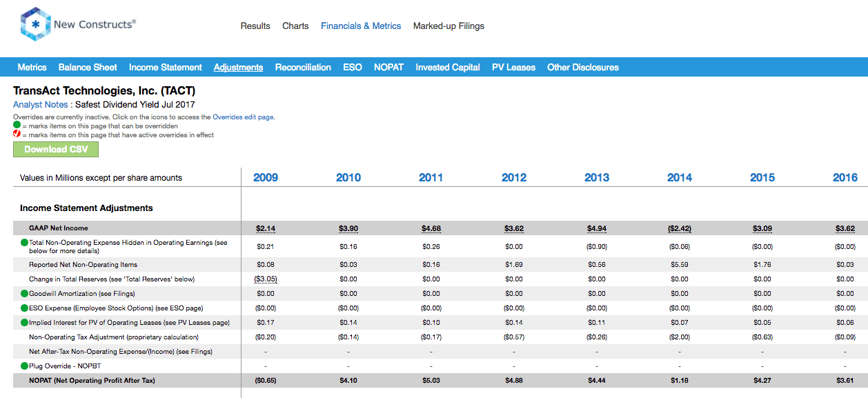Viewport: 868px width, 398px height.
Task: Open the Analyst Notes link
Action: (41, 105)
